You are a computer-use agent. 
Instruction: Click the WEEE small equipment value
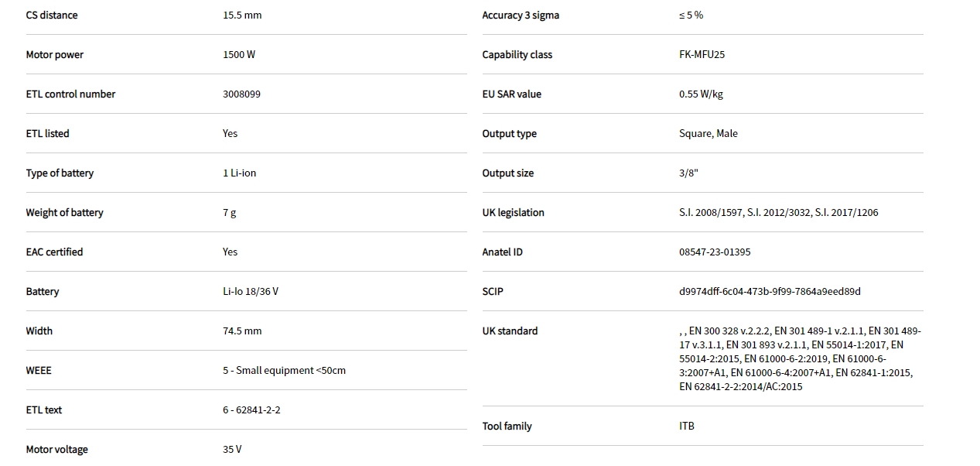284,371
